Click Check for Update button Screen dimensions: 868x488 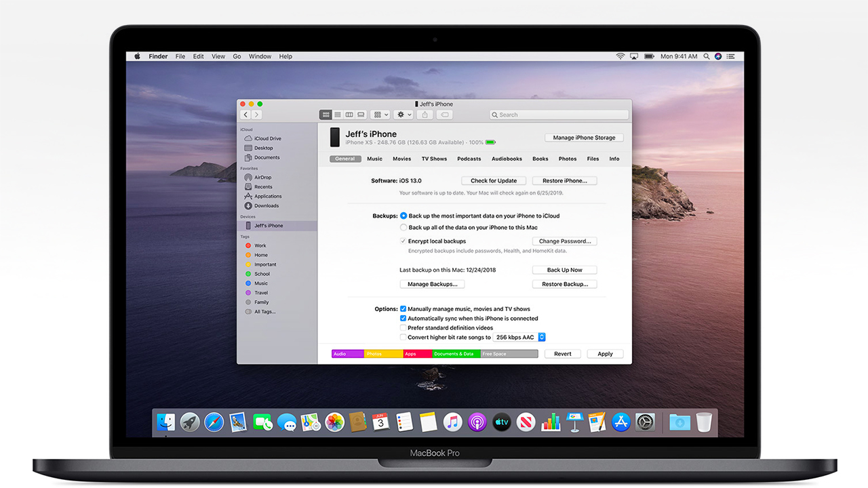494,181
